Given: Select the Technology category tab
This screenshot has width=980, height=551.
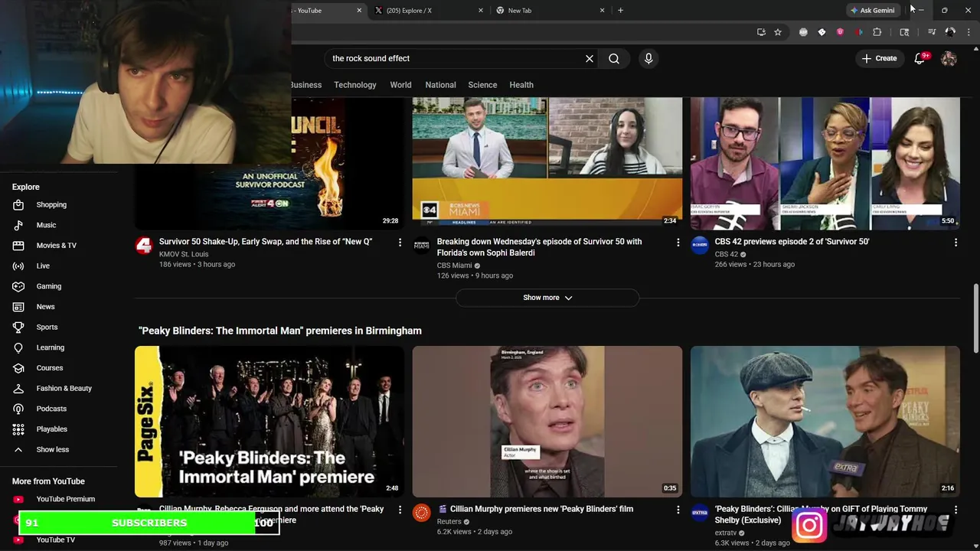Looking at the screenshot, I should pos(355,85).
